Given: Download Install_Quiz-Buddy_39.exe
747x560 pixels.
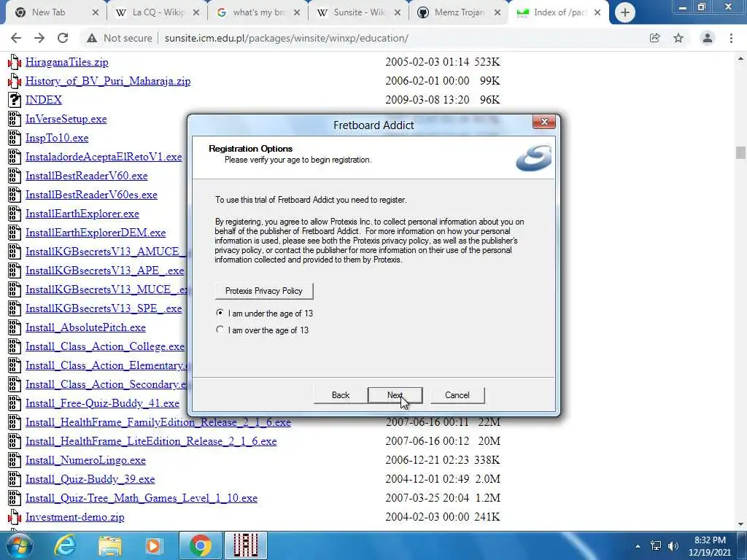Looking at the screenshot, I should [x=90, y=479].
